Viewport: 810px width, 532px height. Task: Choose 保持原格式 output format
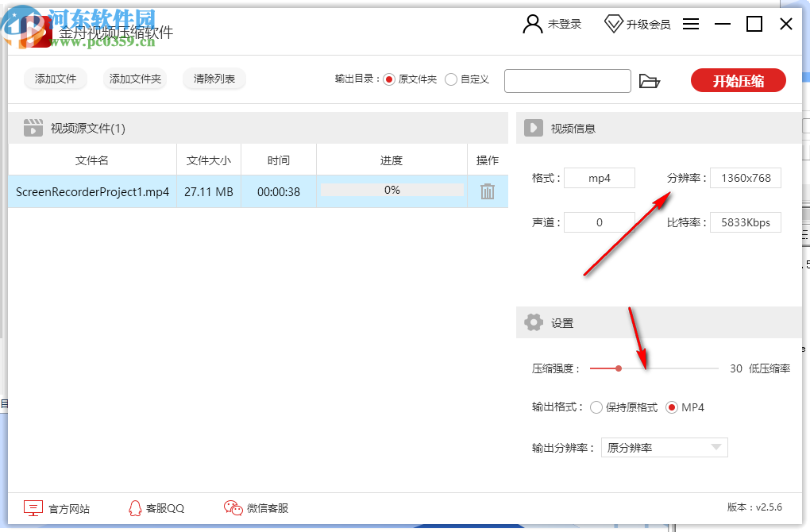tap(596, 407)
